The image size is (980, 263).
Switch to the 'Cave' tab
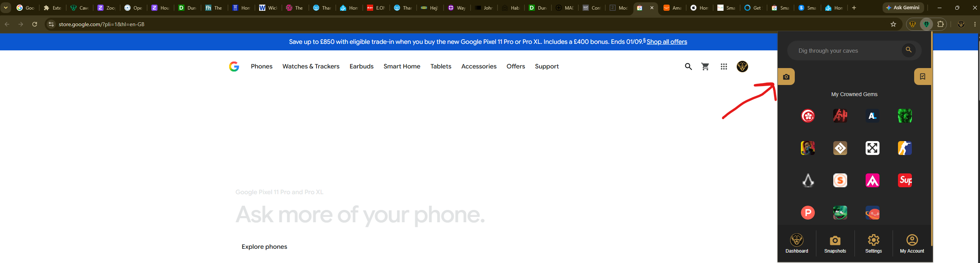79,8
